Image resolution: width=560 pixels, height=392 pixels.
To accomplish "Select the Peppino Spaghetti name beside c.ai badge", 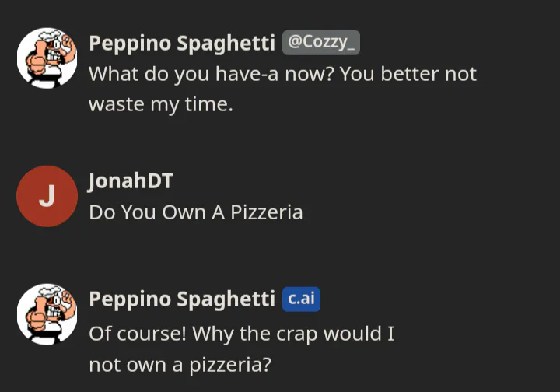I will [182, 299].
